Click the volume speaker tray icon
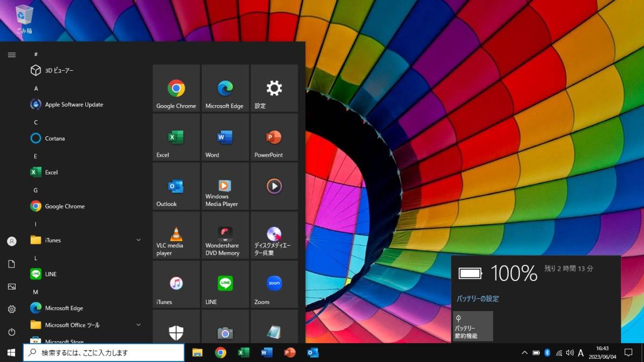This screenshot has width=644, height=362. coord(570,353)
